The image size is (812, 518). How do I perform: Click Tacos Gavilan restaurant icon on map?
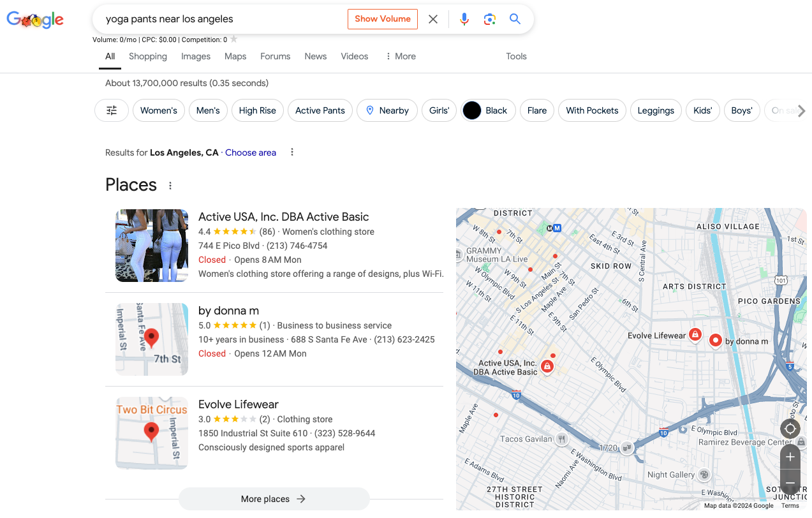point(561,439)
